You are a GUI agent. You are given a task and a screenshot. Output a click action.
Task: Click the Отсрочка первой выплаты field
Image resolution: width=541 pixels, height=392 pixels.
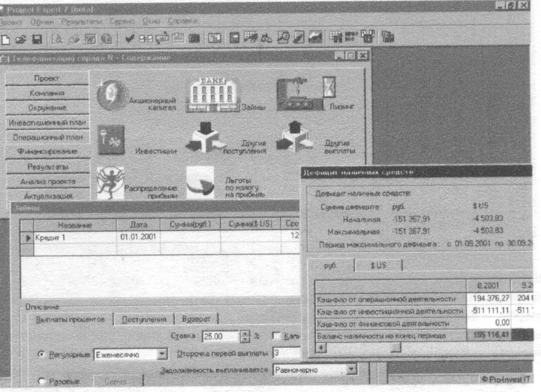[x=286, y=353]
